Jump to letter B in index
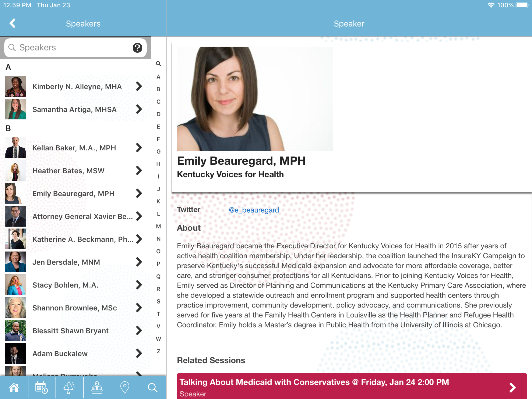This screenshot has height=399, width=532. [158, 89]
